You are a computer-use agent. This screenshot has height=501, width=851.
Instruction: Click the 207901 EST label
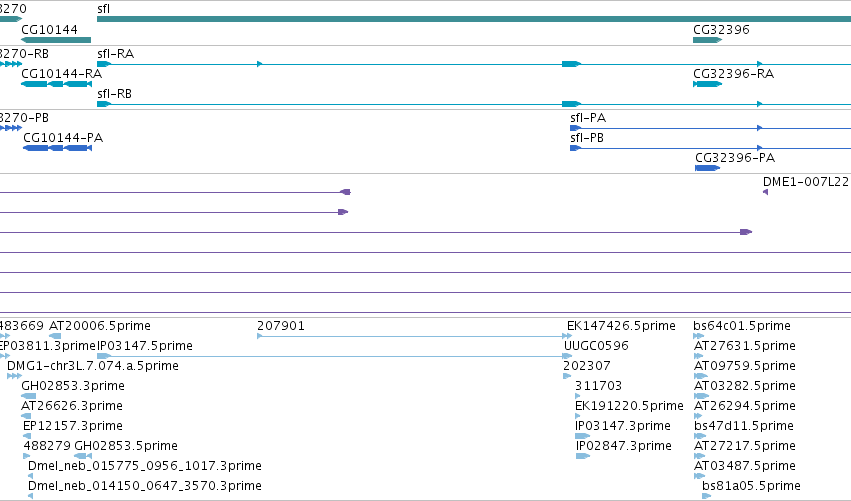click(x=281, y=326)
